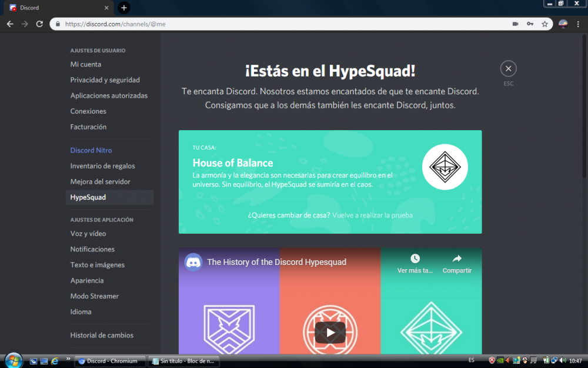
Task: Click the House of Balance emblem
Action: tap(445, 167)
